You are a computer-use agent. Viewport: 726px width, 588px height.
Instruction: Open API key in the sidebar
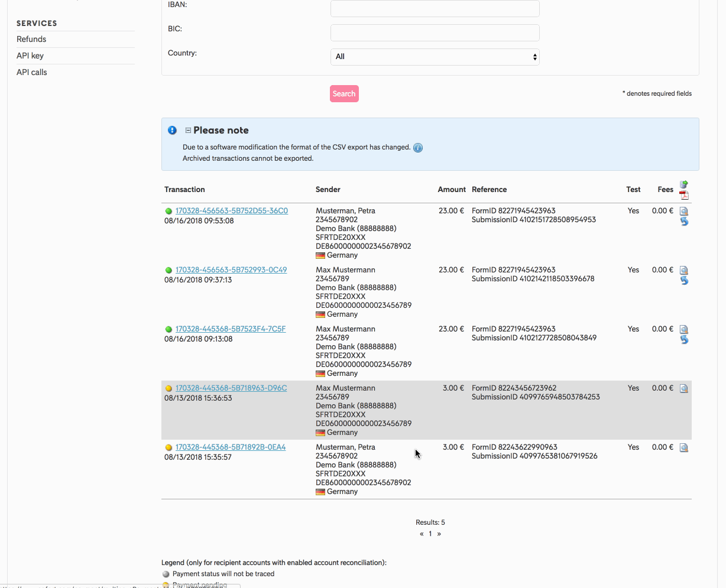coord(30,56)
